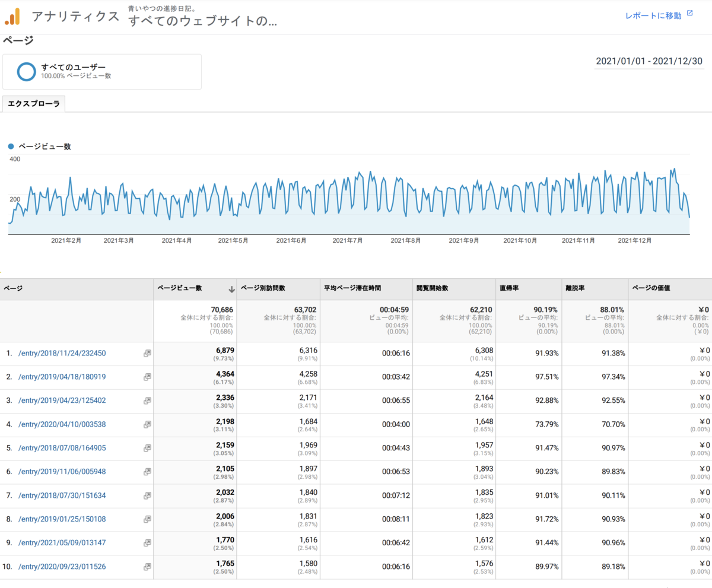Sort by 離脱率 column header

(595, 289)
